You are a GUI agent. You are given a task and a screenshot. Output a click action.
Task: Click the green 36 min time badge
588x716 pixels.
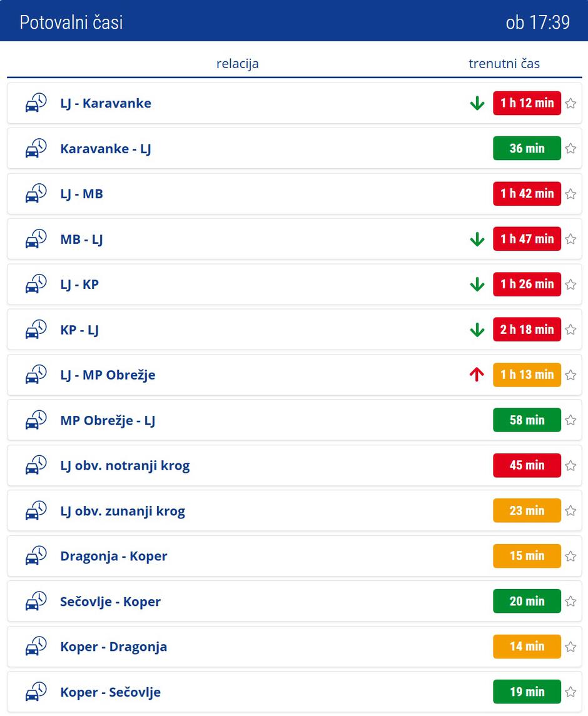527,149
